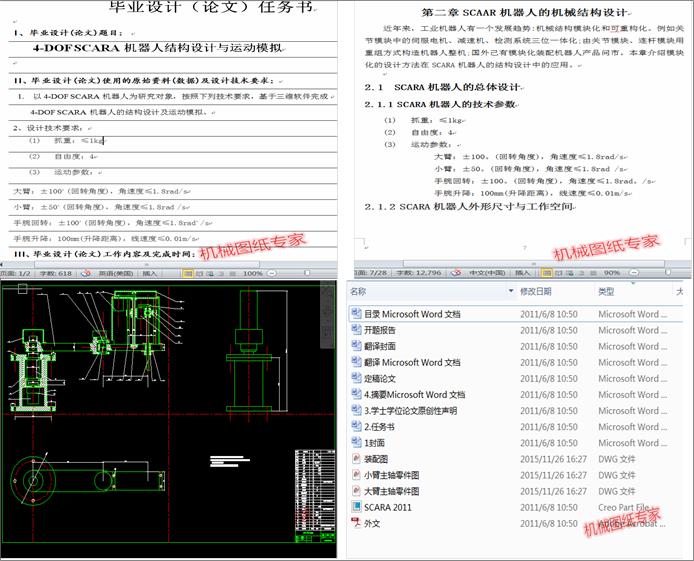
Task: Click zoom out minus button in task book window
Action: click(x=272, y=273)
